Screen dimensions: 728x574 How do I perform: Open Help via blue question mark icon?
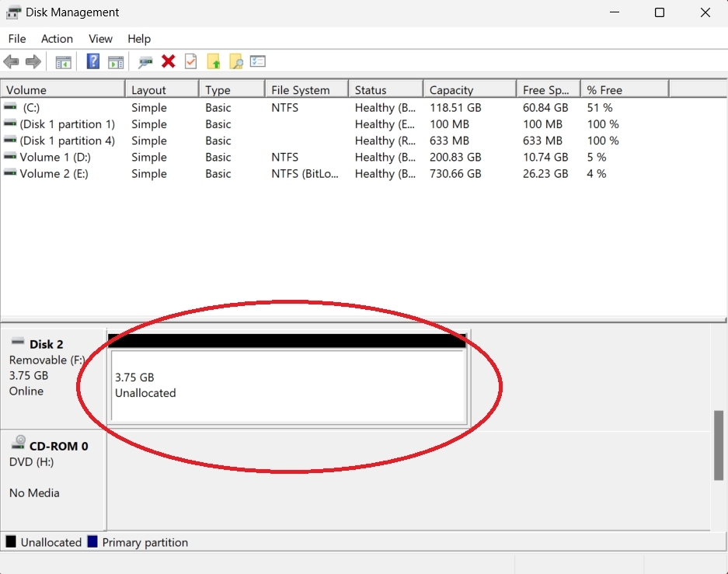pos(92,62)
